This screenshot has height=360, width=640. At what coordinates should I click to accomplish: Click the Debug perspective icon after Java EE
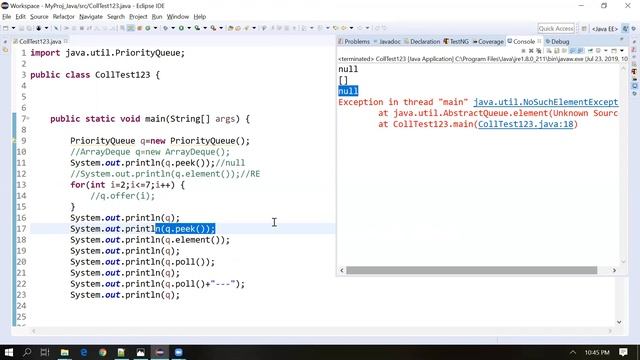pyautogui.click(x=633, y=29)
